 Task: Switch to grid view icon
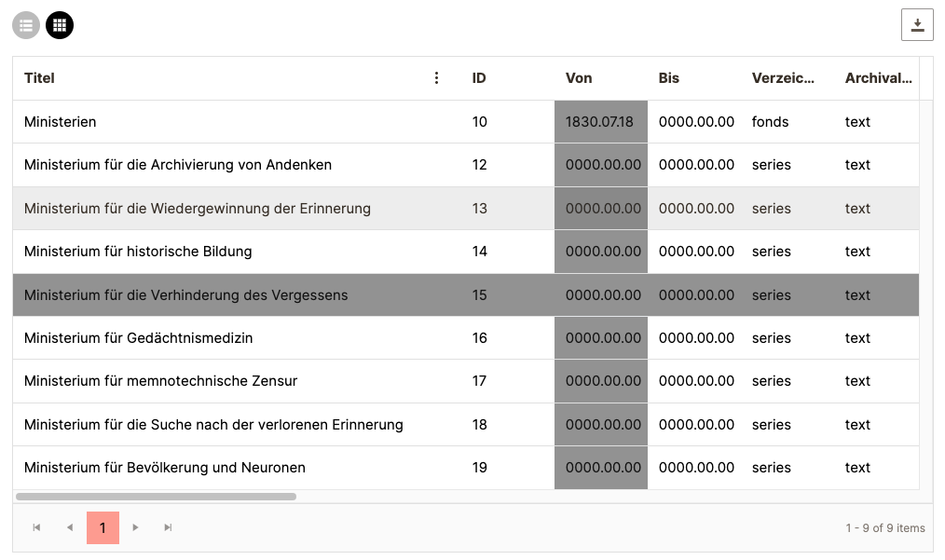60,25
